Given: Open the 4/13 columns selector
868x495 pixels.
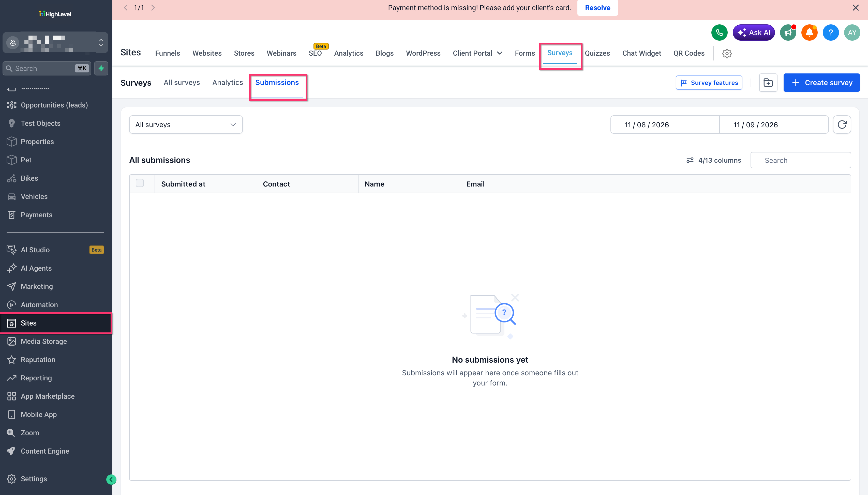Looking at the screenshot, I should (x=713, y=160).
